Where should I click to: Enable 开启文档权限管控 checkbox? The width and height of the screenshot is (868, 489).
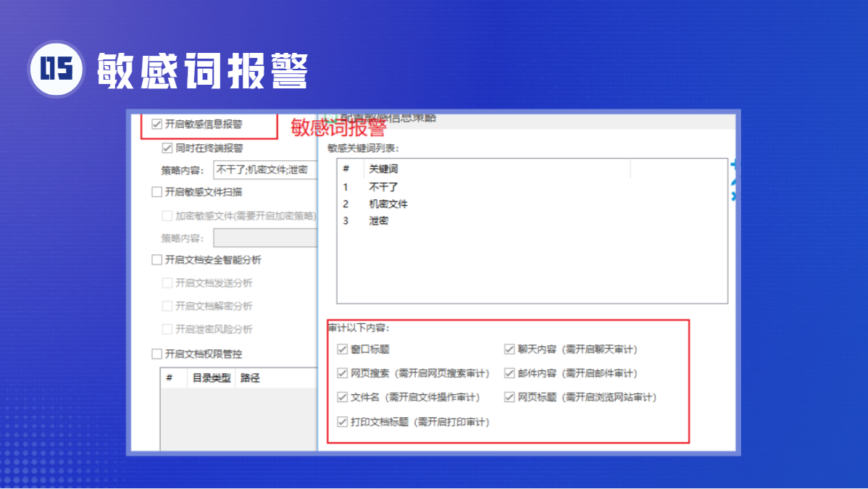tap(157, 354)
